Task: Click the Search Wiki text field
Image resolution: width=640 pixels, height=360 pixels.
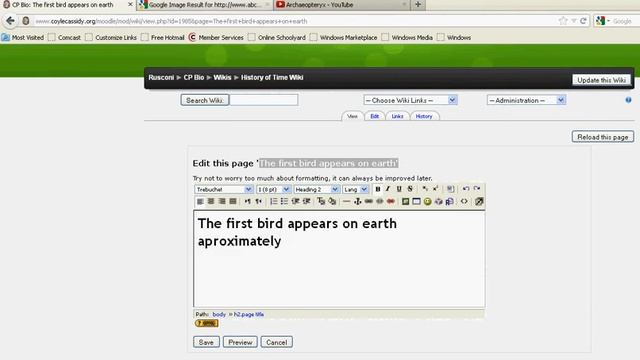Action: point(264,100)
